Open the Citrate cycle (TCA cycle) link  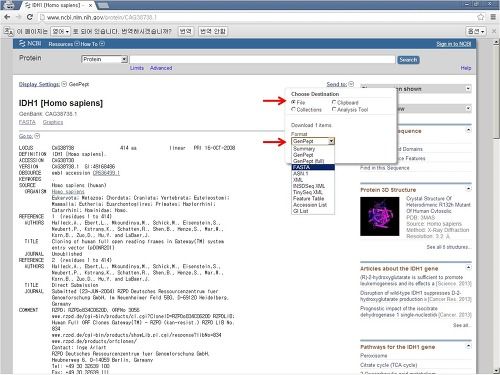(x=389, y=365)
